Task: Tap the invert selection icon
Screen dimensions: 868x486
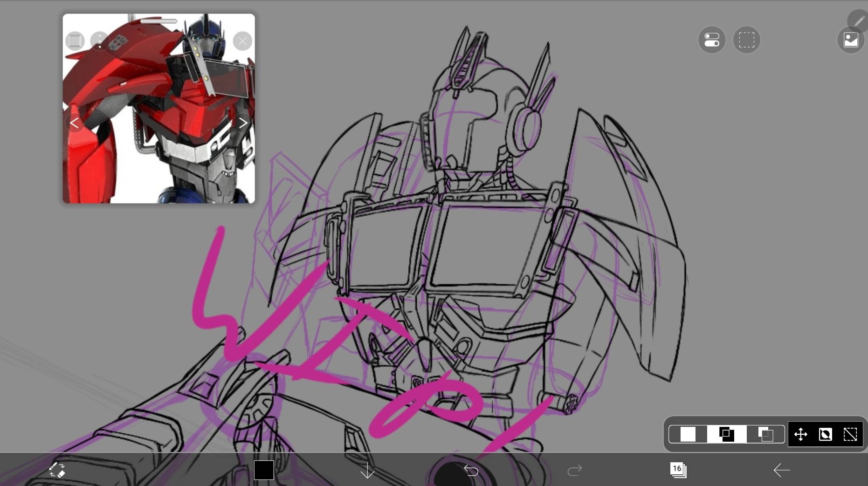Action: click(x=825, y=434)
